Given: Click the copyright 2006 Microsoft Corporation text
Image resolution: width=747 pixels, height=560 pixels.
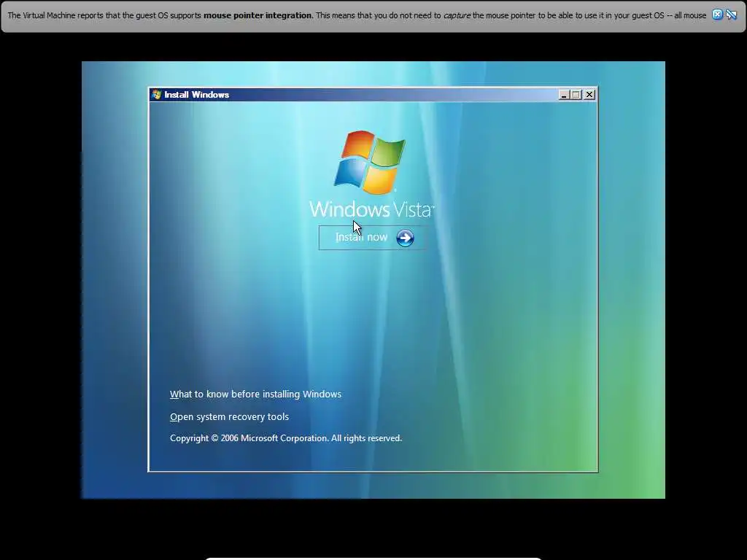Looking at the screenshot, I should (286, 438).
